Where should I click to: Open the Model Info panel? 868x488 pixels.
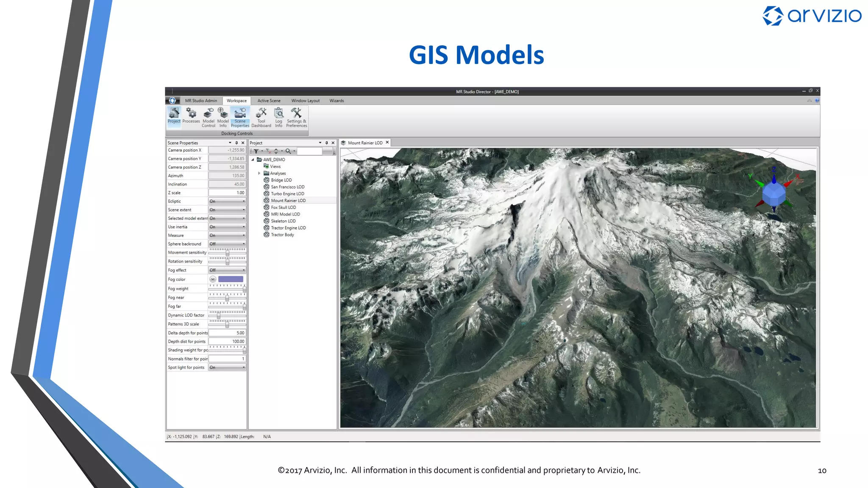point(223,116)
